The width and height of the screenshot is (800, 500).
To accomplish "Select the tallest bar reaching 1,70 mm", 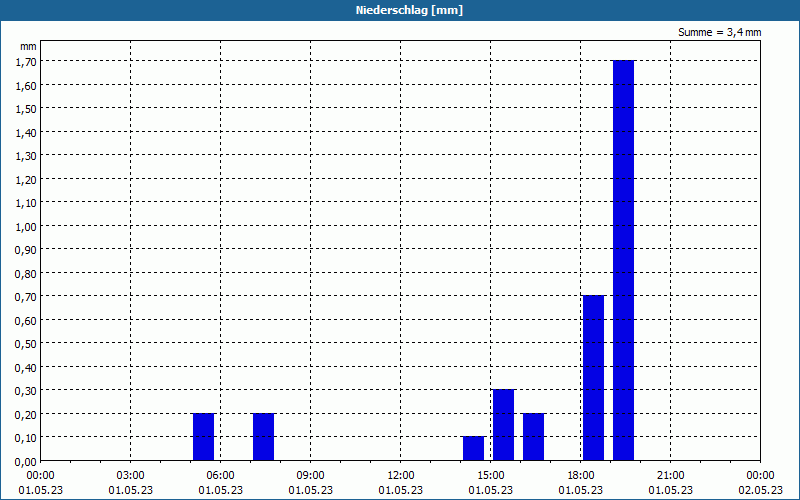I will [x=623, y=260].
